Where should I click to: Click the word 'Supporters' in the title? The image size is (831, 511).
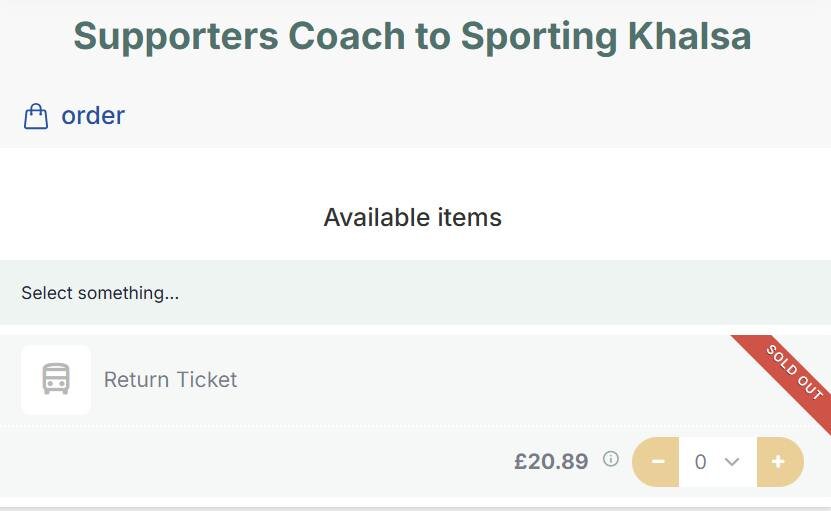(x=175, y=37)
